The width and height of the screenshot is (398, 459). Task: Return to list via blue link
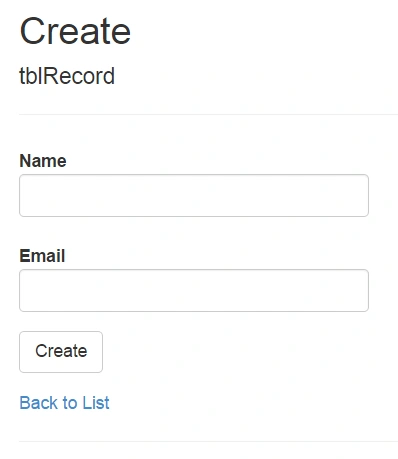click(64, 403)
